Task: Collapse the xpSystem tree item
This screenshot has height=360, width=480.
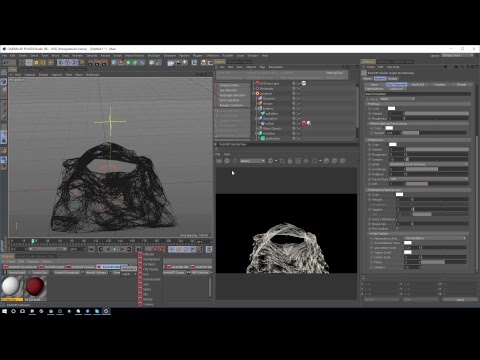Action: point(254,93)
